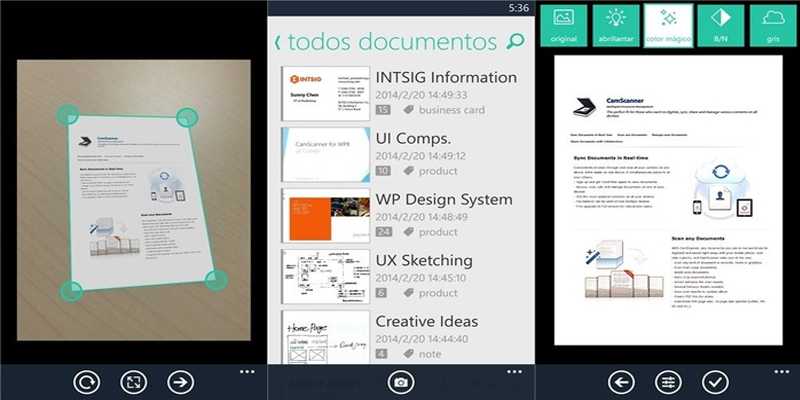
Task: Select the UX Sketching title
Action: point(424,261)
